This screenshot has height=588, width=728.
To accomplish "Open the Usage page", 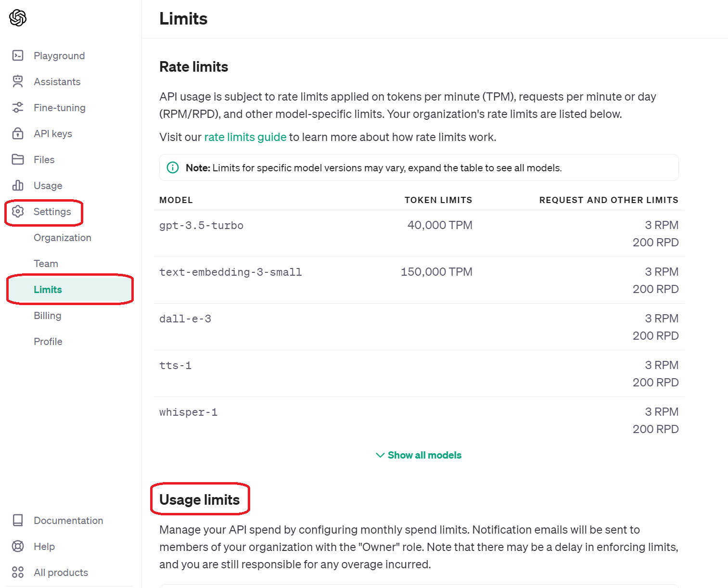I will 48,186.
